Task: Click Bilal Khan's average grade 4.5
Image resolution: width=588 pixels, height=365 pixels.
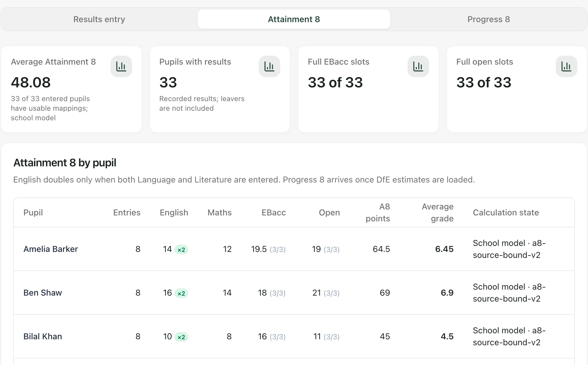Action: [447, 336]
